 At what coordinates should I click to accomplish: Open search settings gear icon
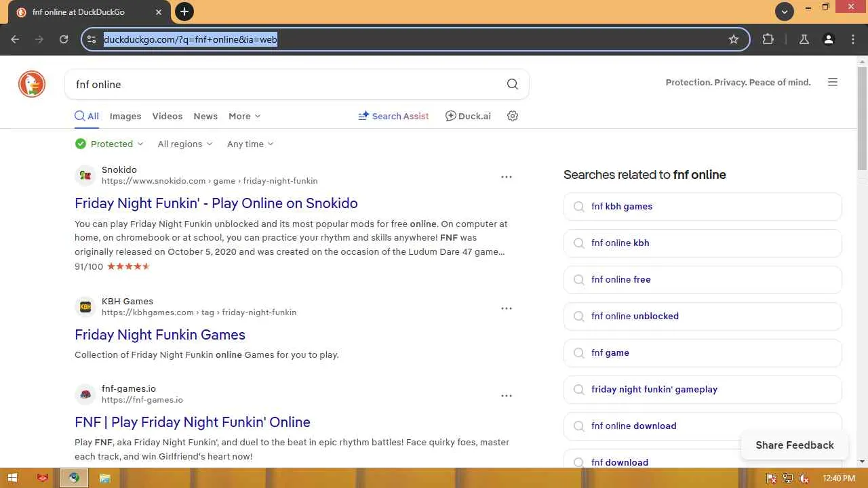coord(513,116)
